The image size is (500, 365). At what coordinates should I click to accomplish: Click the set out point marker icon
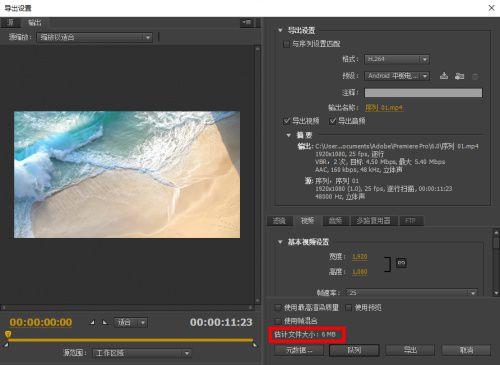[105, 323]
